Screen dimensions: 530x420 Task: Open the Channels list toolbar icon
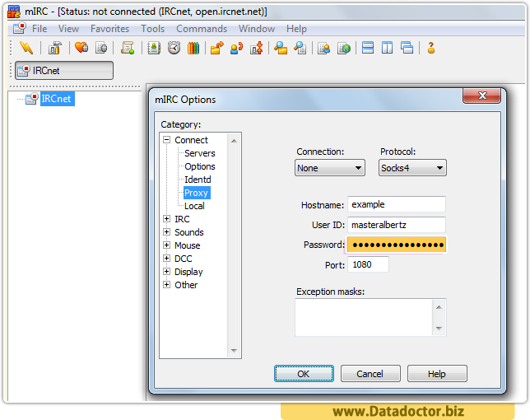(101, 48)
